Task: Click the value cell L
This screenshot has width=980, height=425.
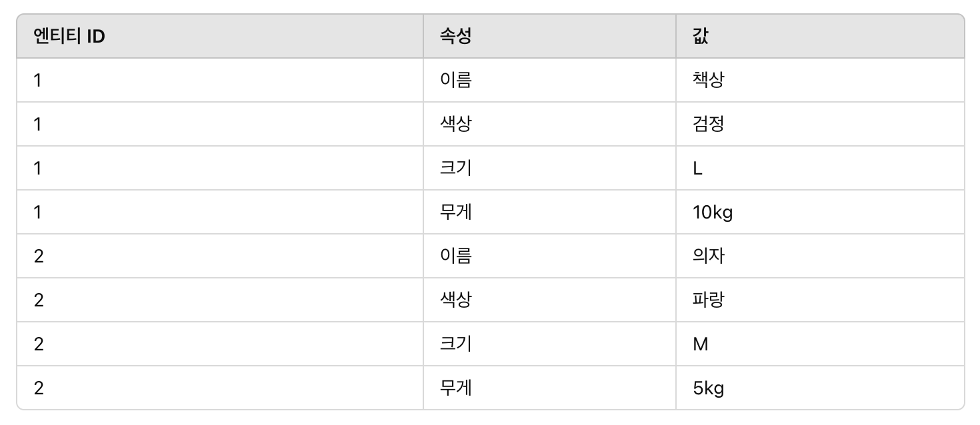Action: point(820,168)
